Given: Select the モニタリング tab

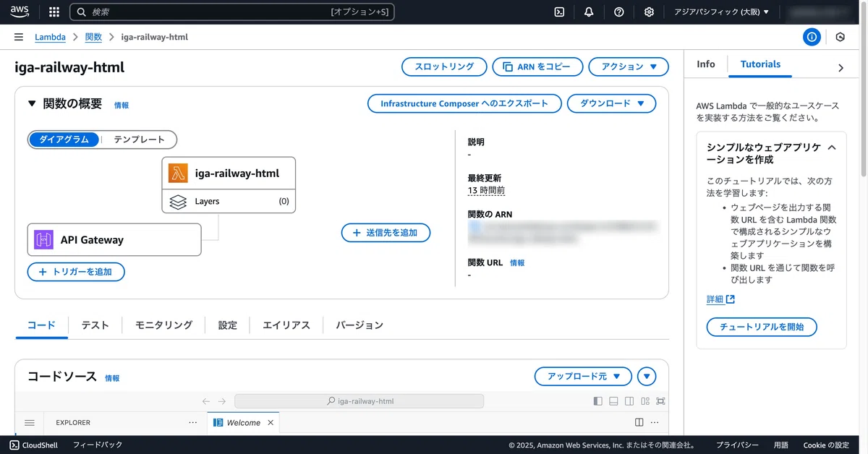Looking at the screenshot, I should [164, 325].
